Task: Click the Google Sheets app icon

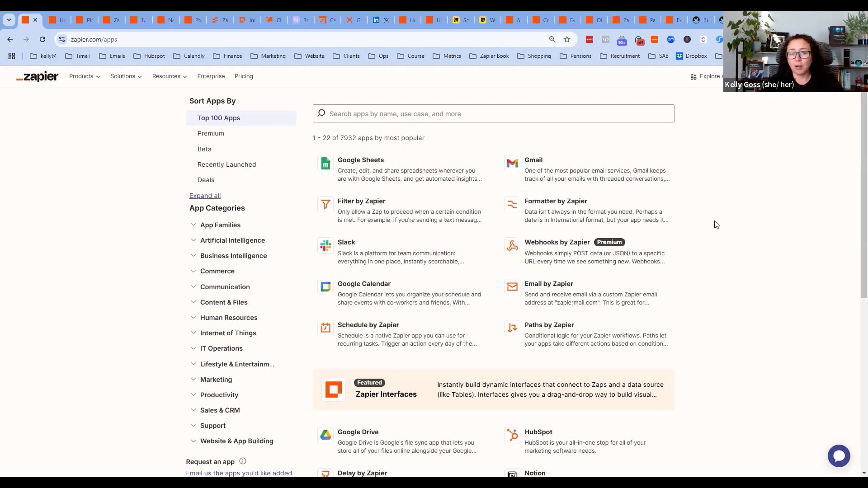Action: coord(325,164)
